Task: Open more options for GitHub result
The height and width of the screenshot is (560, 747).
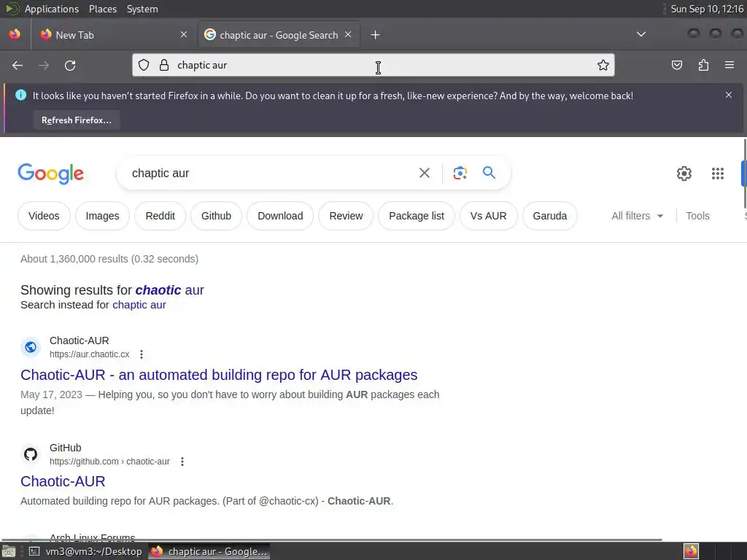Action: coord(182,462)
